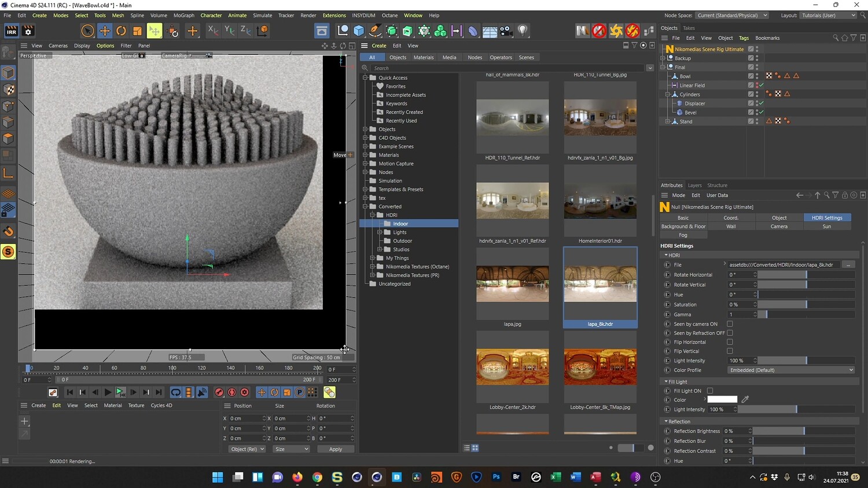Open the Color Profile dropdown
This screenshot has height=488, width=868.
tap(791, 370)
